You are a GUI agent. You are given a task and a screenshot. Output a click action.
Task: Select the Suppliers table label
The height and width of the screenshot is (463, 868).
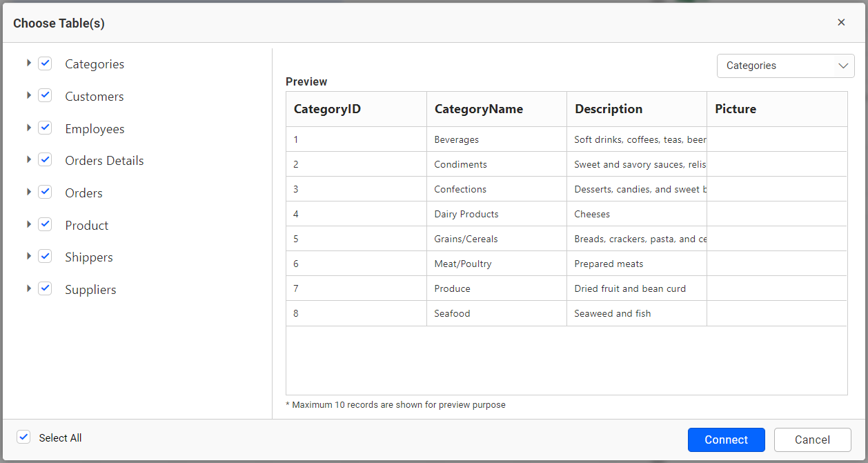(x=90, y=290)
